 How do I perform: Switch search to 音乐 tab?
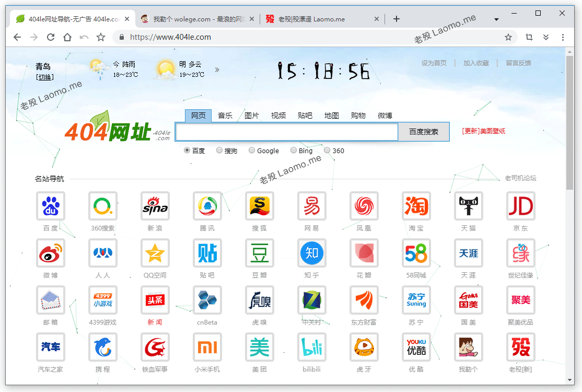pyautogui.click(x=225, y=116)
